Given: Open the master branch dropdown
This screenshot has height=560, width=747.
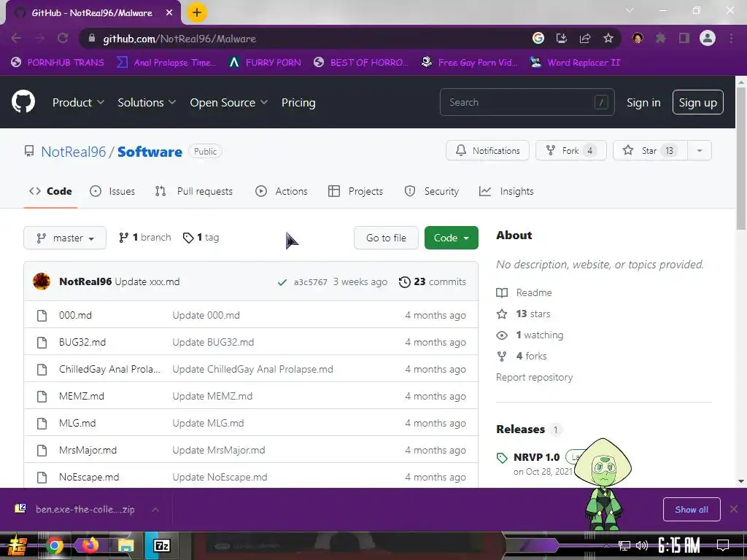Looking at the screenshot, I should point(65,238).
